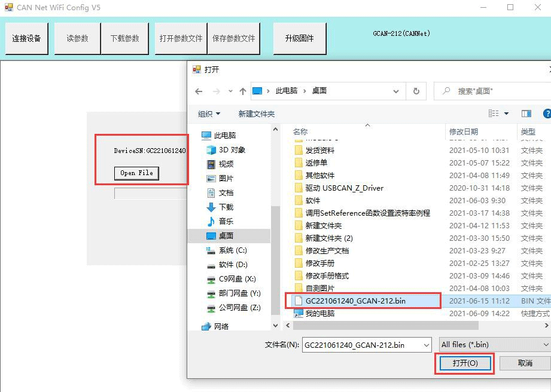The height and width of the screenshot is (392, 551).
Task: Expand the file name combo box
Action: (426, 345)
